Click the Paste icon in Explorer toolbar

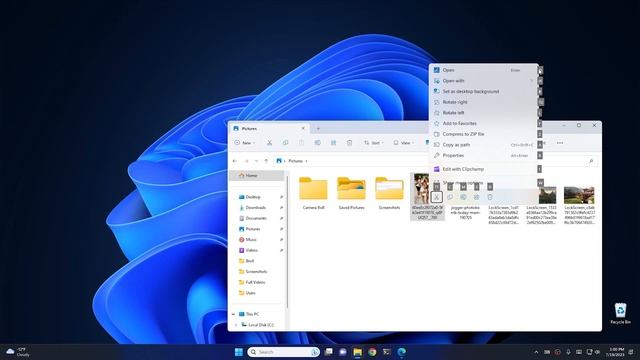301,143
